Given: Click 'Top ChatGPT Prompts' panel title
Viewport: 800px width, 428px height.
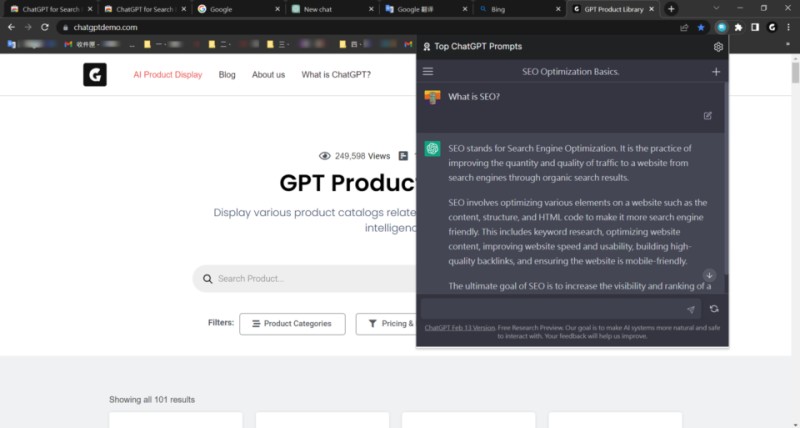Looking at the screenshot, I should point(478,46).
